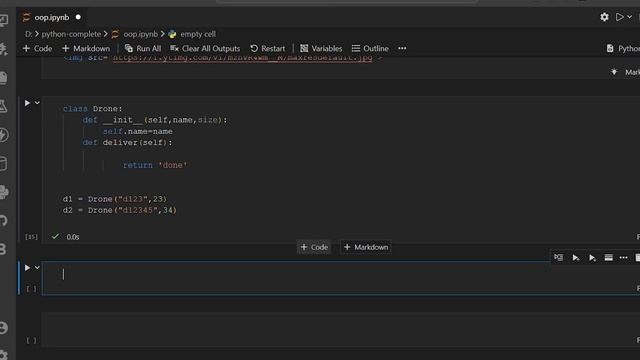The image size is (640, 360).
Task: Open the Accounts icon in the activity bar
Action: tap(3, 328)
